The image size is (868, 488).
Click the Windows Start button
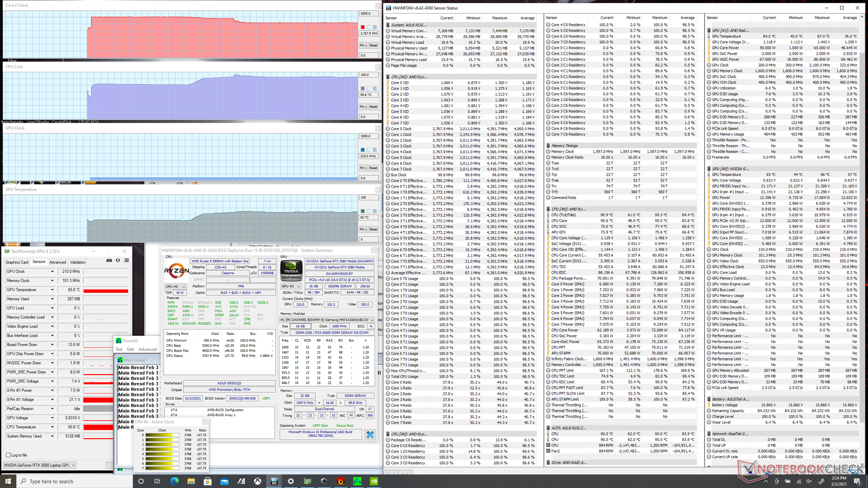(8, 481)
